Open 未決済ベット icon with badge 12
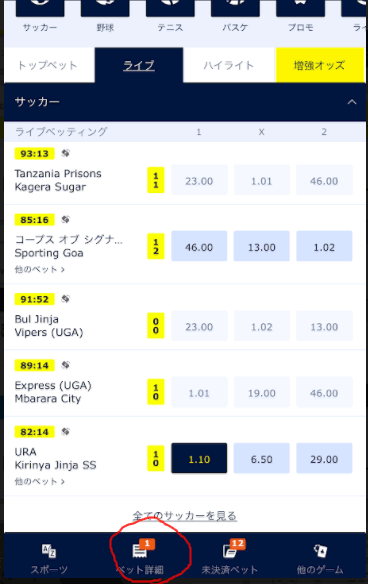Viewport: 368px width, 584px height. point(230,550)
